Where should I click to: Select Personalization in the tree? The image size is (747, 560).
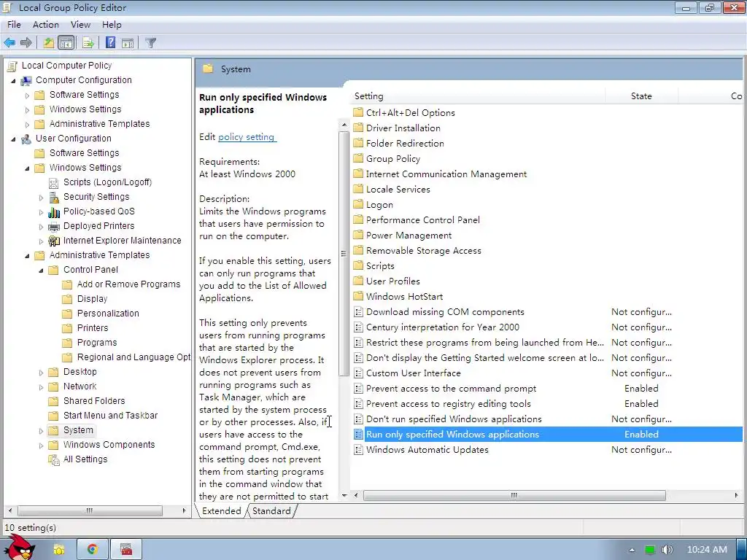pos(108,314)
